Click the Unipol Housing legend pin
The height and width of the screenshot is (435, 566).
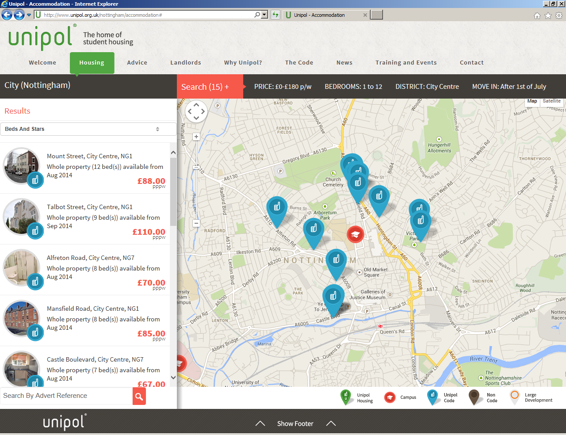click(346, 397)
